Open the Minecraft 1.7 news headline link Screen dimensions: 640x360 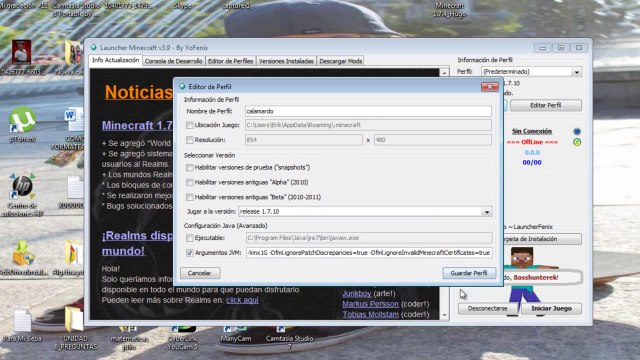(138, 125)
